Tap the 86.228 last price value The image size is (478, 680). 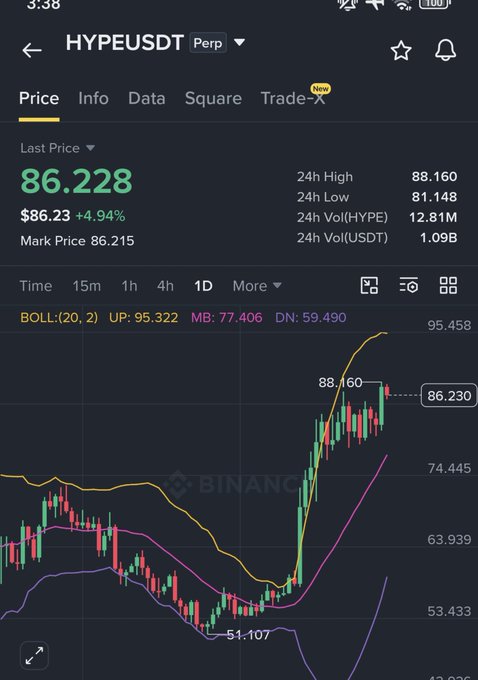pos(76,181)
